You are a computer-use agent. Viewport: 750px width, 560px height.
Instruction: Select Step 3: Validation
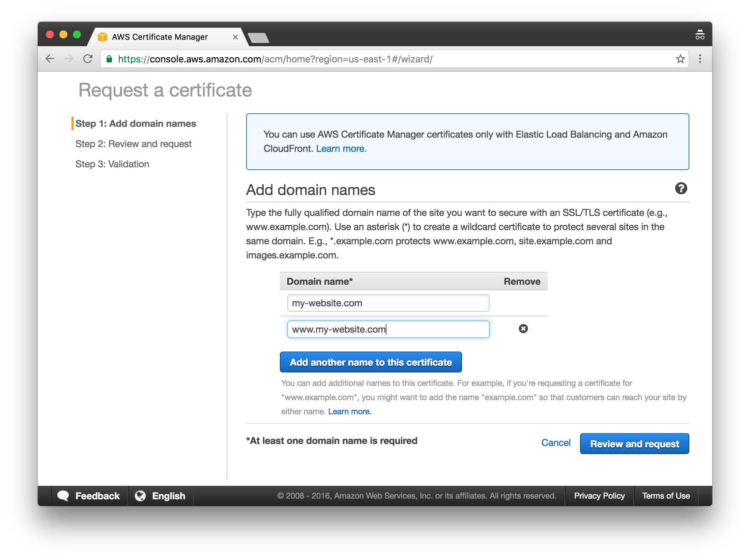[112, 164]
